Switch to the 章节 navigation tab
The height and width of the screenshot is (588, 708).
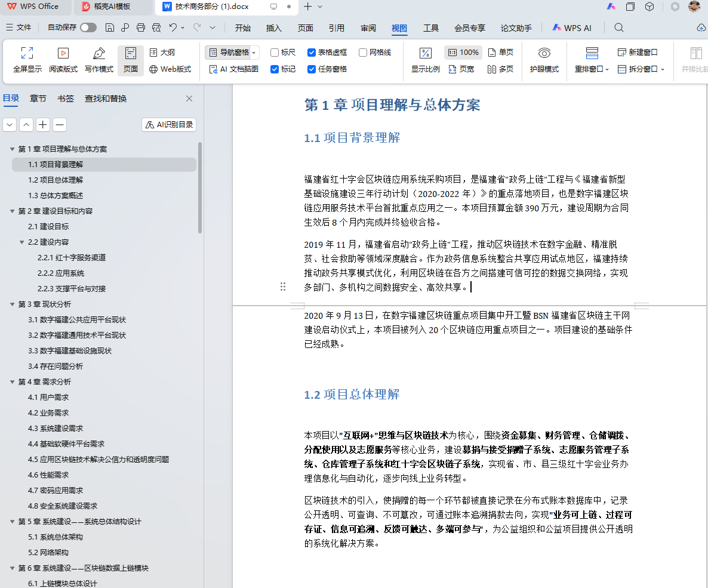[38, 98]
